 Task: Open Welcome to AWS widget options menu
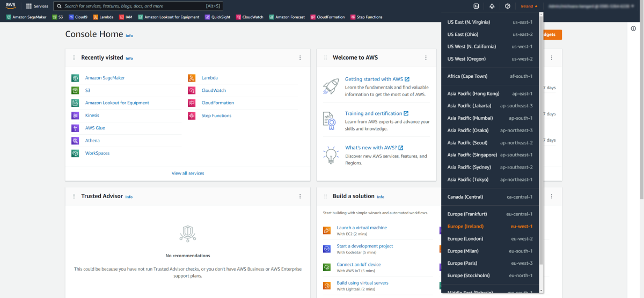coord(426,57)
